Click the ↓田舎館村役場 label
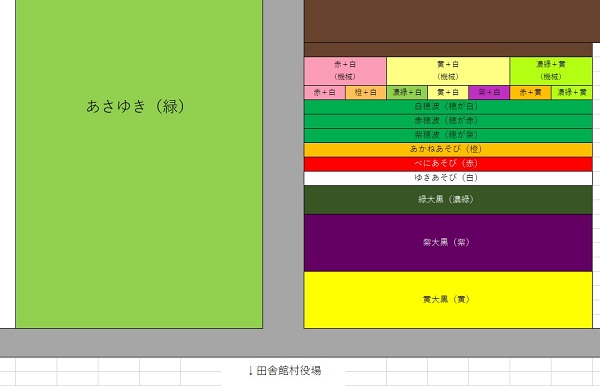 pos(284,371)
